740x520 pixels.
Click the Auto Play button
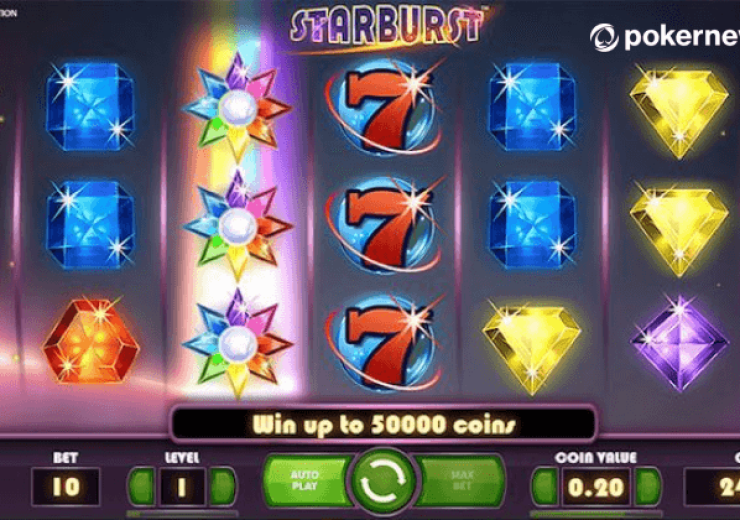coord(306,480)
